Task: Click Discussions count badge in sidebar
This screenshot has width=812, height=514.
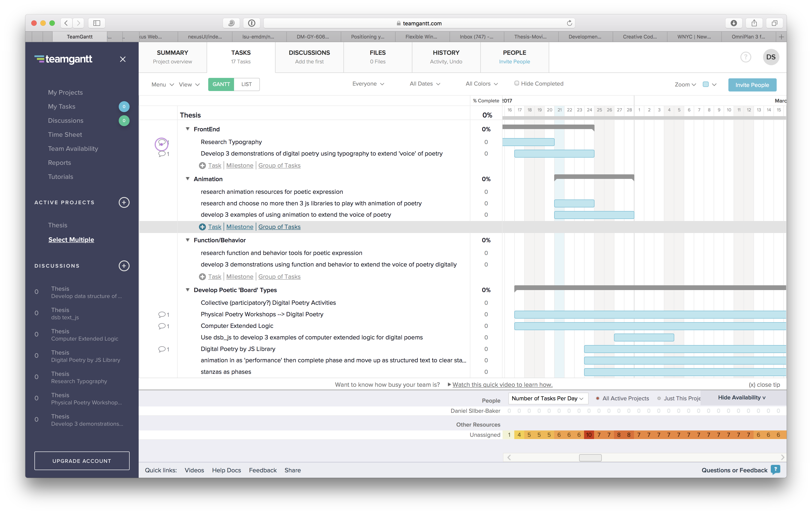Action: [x=124, y=120]
